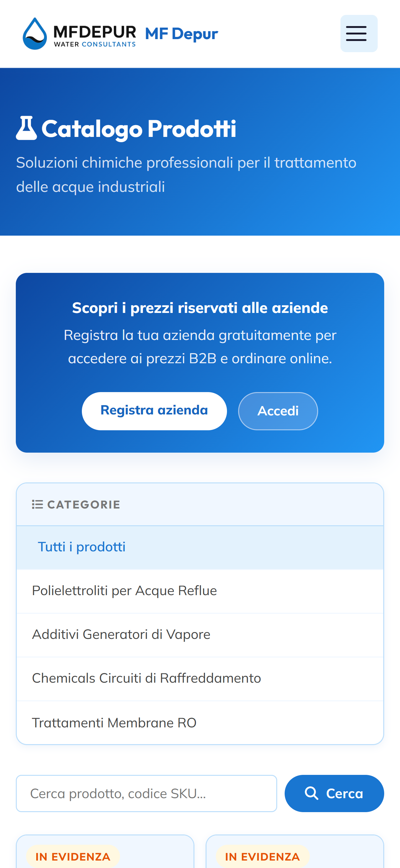Screen dimensions: 400x868
Task: Focus the Cerca prodotto, codice SKU field
Action: pyautogui.click(x=146, y=793)
